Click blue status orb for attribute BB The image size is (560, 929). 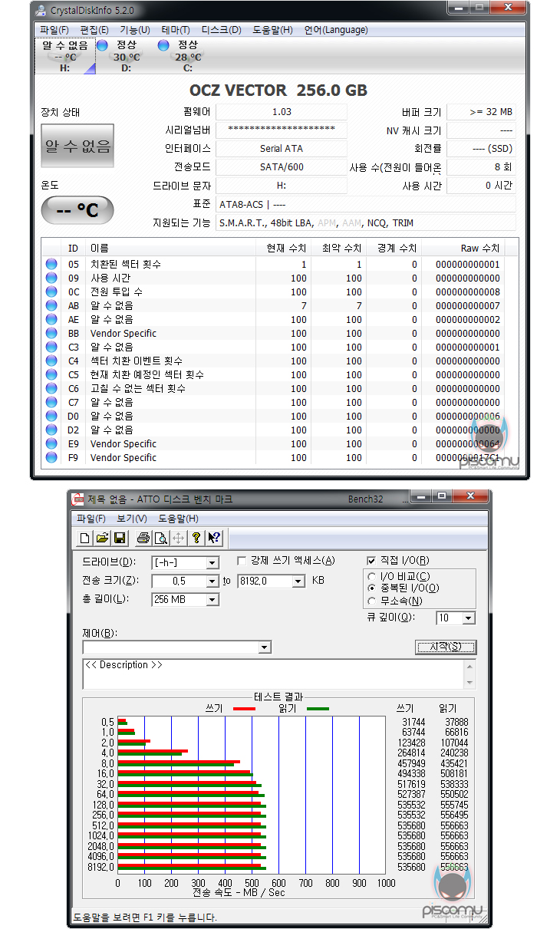point(51,333)
